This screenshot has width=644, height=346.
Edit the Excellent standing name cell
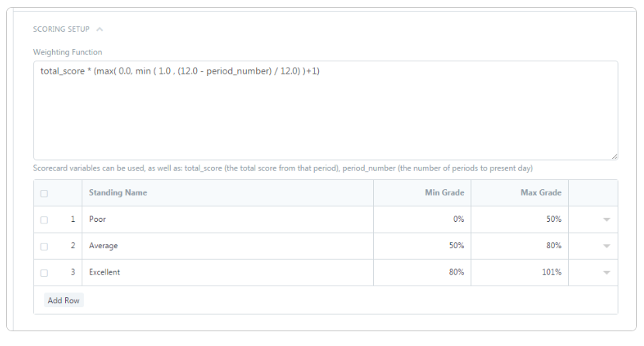pos(227,272)
